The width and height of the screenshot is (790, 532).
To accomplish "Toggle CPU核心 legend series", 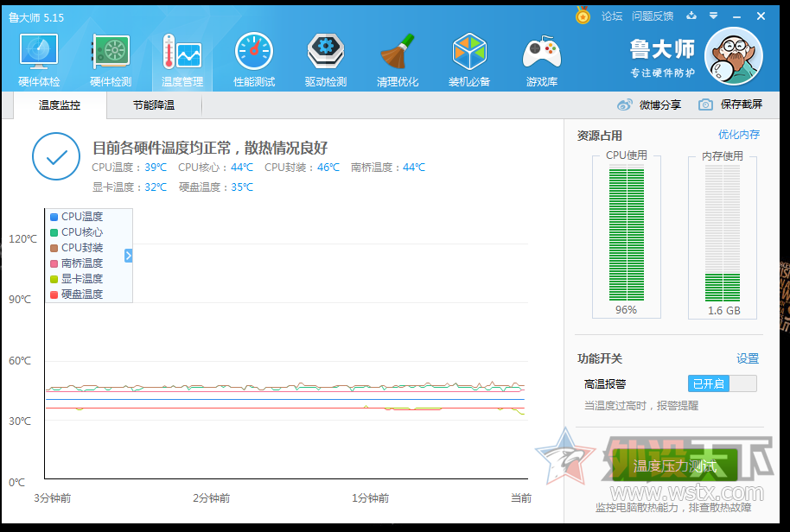I will point(76,232).
